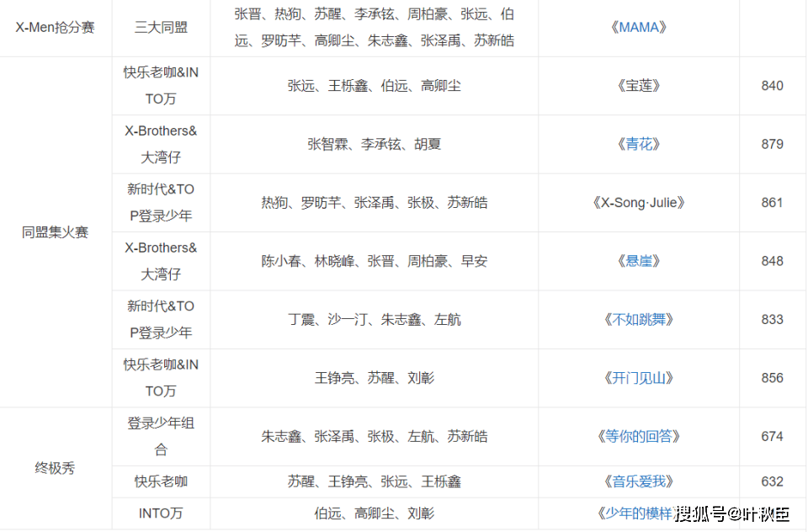Select the 热狗、罗昉芊、张泽禹、张极、苏新皓 performers cell
Image resolution: width=808 pixels, height=532 pixels.
click(374, 203)
